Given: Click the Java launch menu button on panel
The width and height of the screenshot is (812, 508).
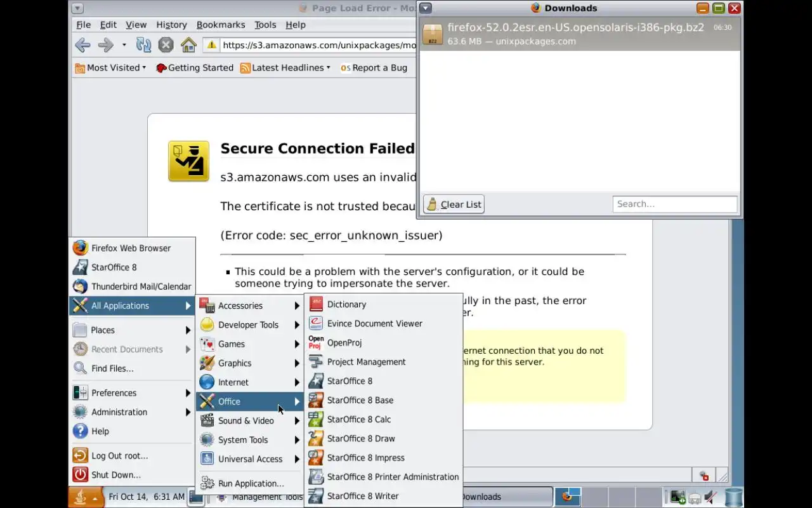Looking at the screenshot, I should click(85, 497).
